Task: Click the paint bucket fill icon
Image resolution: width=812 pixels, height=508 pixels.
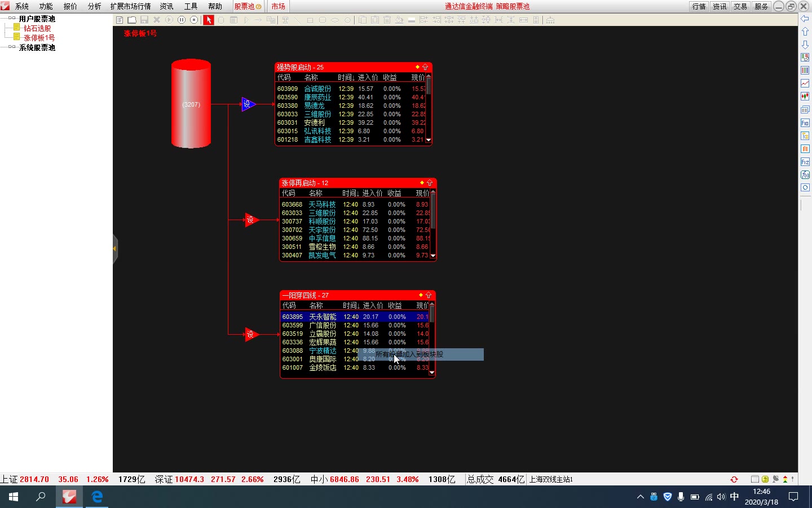Action: tap(399, 20)
